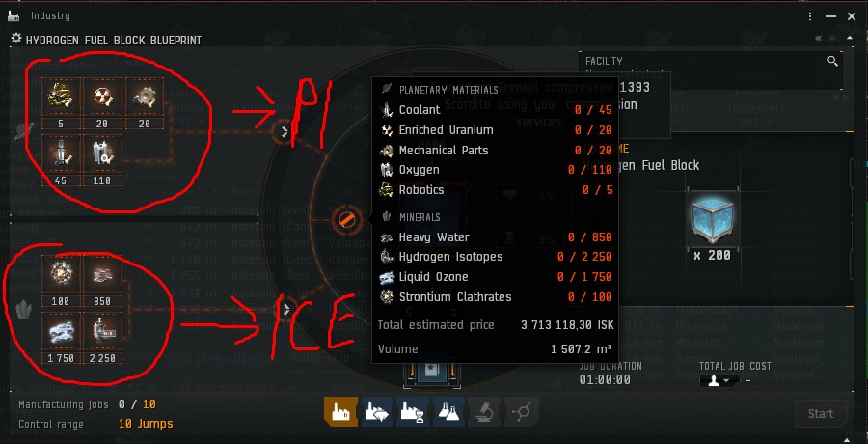The width and height of the screenshot is (868, 444).
Task: Expand the minerals ice group arrow
Action: [285, 309]
